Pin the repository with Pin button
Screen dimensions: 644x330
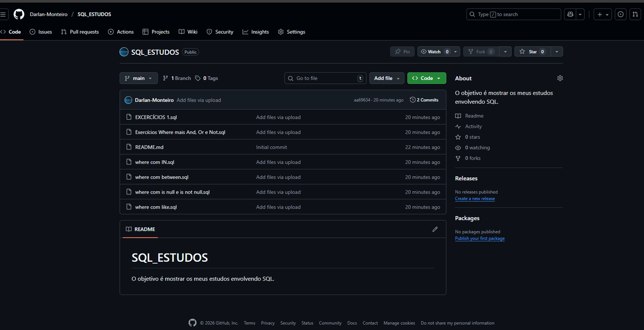click(402, 52)
